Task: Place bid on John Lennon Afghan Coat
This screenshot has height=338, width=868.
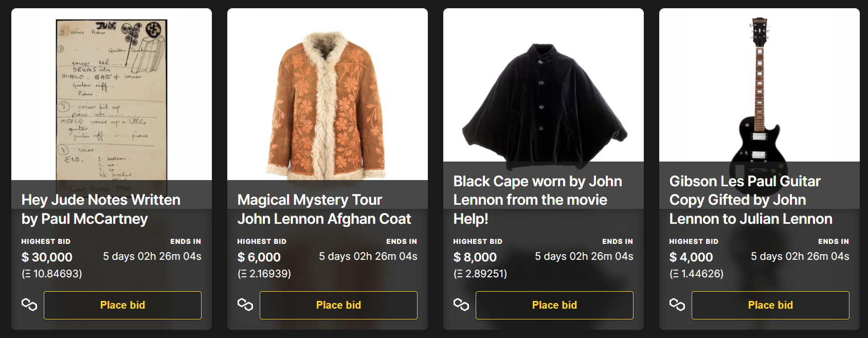Action: point(338,305)
